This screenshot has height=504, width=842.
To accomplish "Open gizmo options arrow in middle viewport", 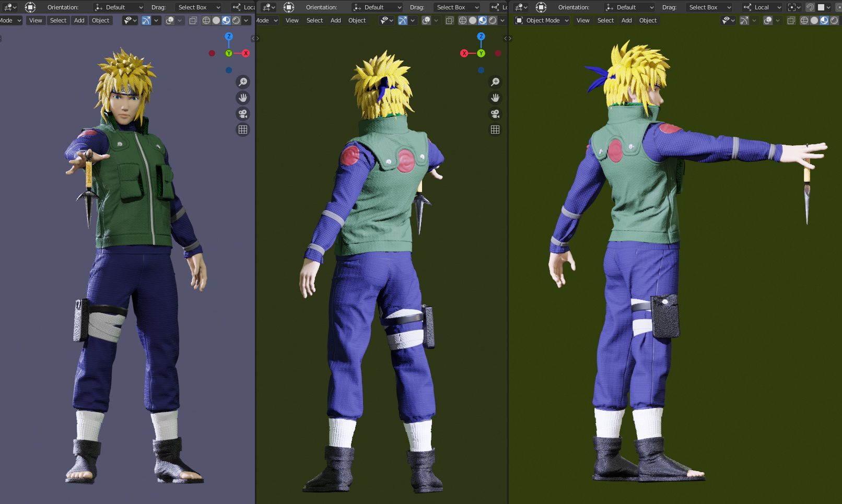I will coord(413,20).
